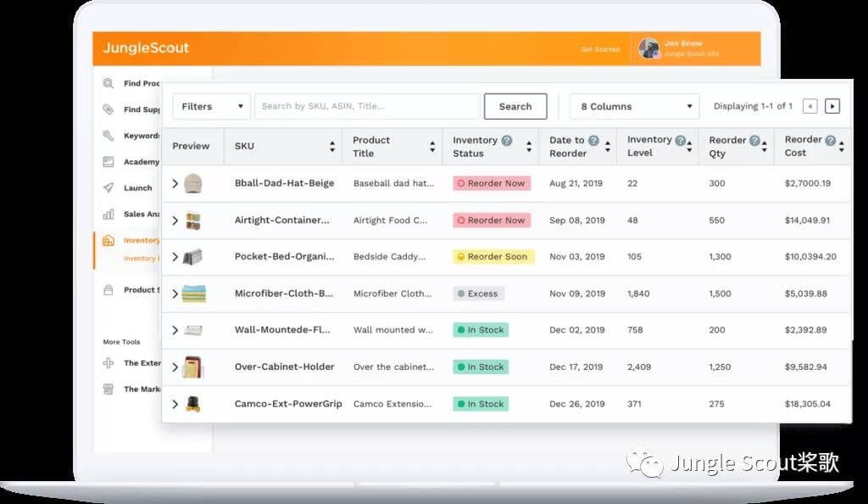868x504 pixels.
Task: Select the Inventory warehouse icon
Action: [108, 240]
